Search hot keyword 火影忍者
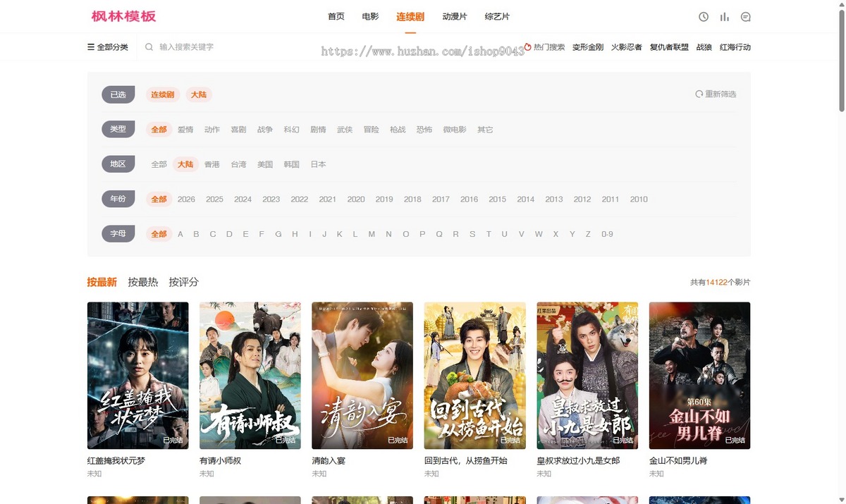Screen dimensions: 846x504 627,47
